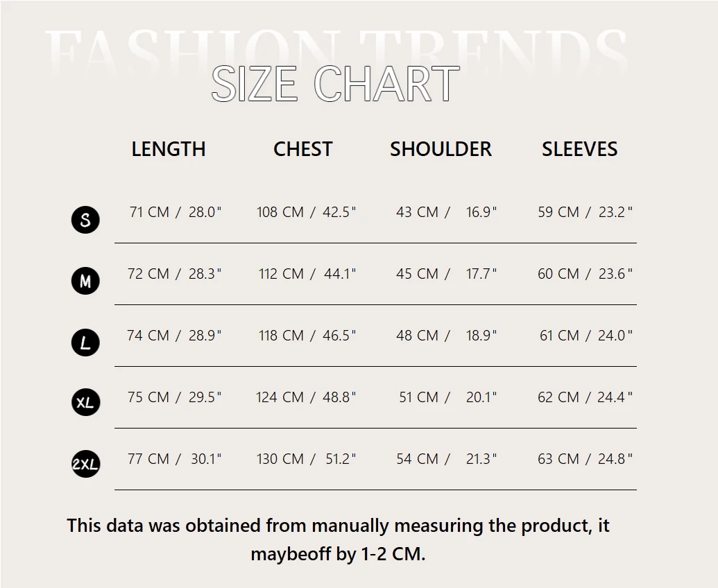Viewport: 718px width, 588px height.
Task: Select the 54 CM / 21.3" shoulder value
Action: [x=447, y=459]
